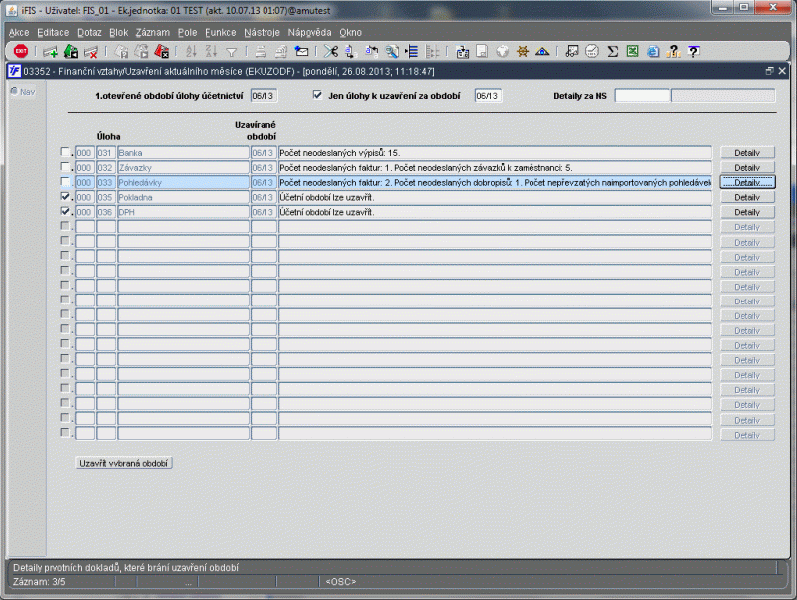797x600 pixels.
Task: Click the envelope message toolbar icon
Action: pyautogui.click(x=301, y=51)
